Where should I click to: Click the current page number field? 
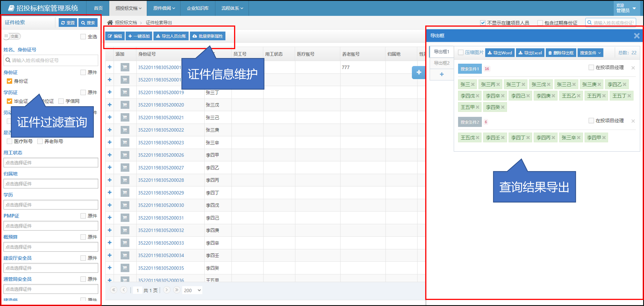tap(138, 290)
